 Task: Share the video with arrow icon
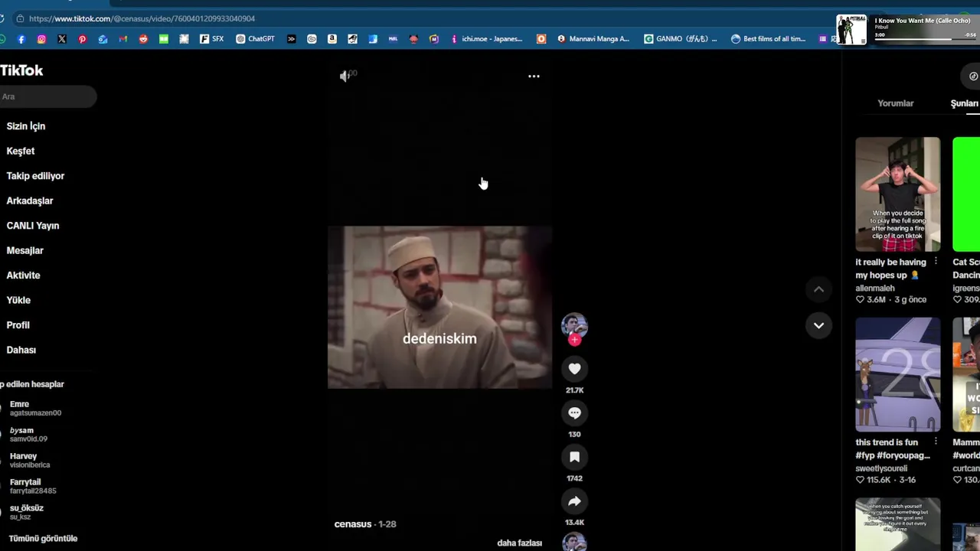(x=574, y=501)
